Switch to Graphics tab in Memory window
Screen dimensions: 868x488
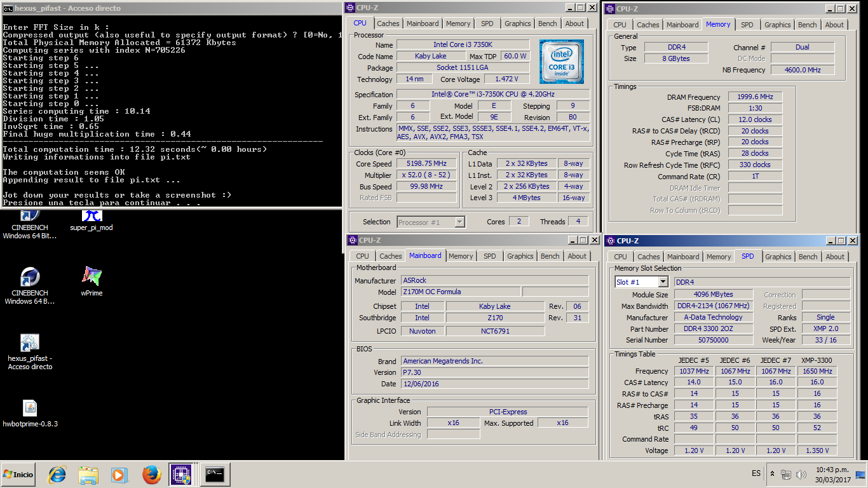[777, 25]
